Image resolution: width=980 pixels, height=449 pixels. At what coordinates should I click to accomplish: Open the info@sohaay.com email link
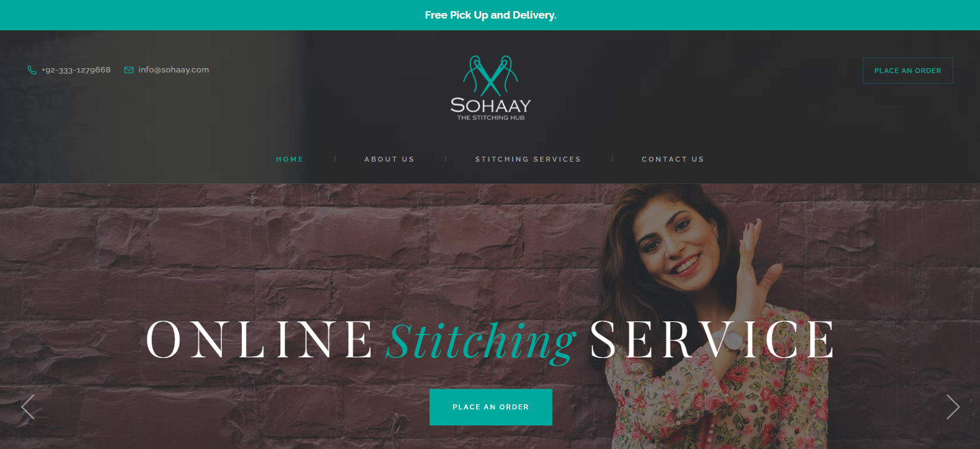pos(174,70)
